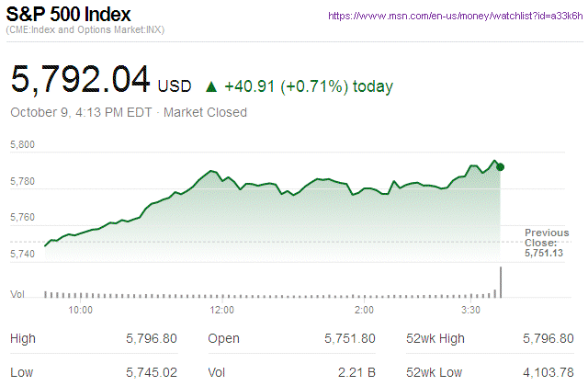Click the 2:00 time axis marker

364,311
